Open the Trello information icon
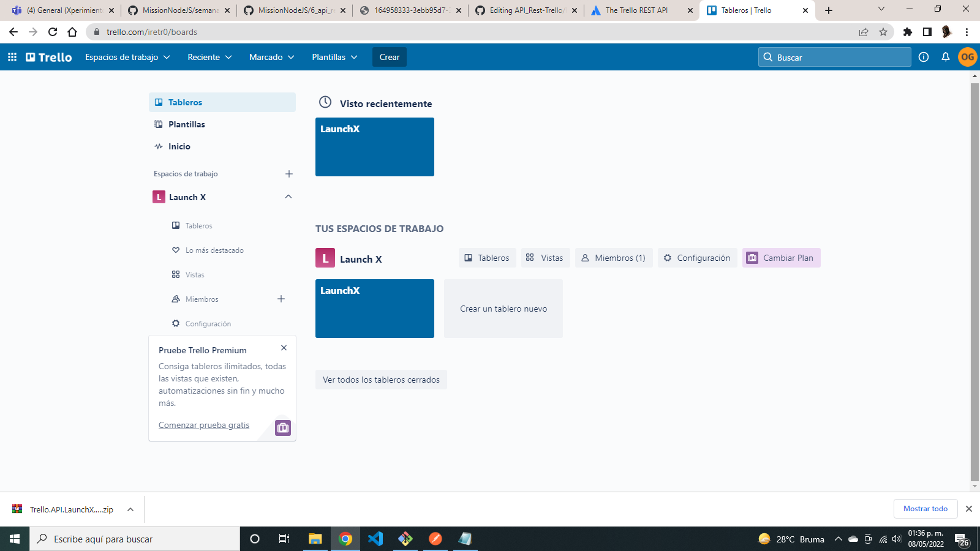980x551 pixels. pos(924,57)
